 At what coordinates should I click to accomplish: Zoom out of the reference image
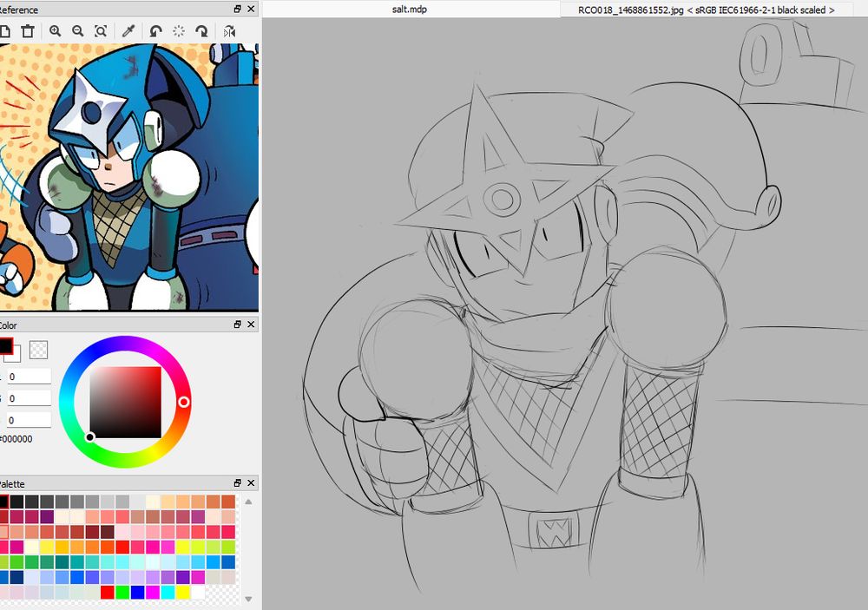(x=78, y=31)
